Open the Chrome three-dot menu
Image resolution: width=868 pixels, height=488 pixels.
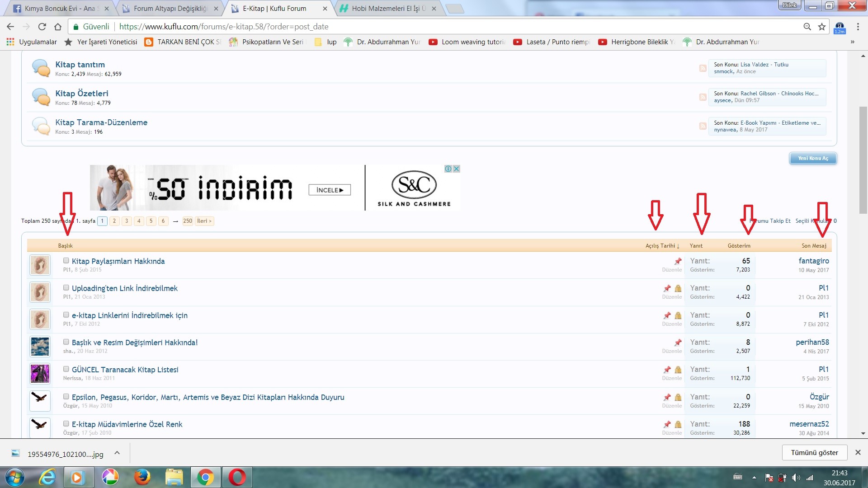click(x=858, y=27)
